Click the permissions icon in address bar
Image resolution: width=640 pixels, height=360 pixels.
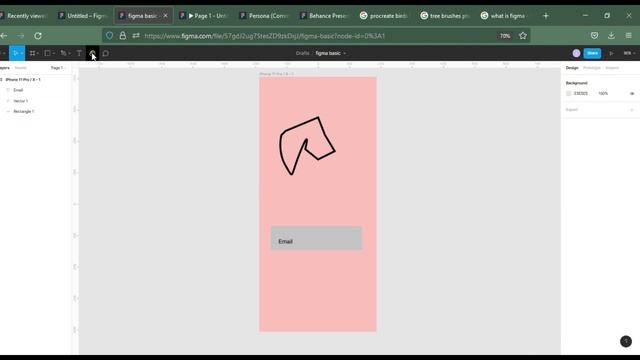[x=136, y=36]
